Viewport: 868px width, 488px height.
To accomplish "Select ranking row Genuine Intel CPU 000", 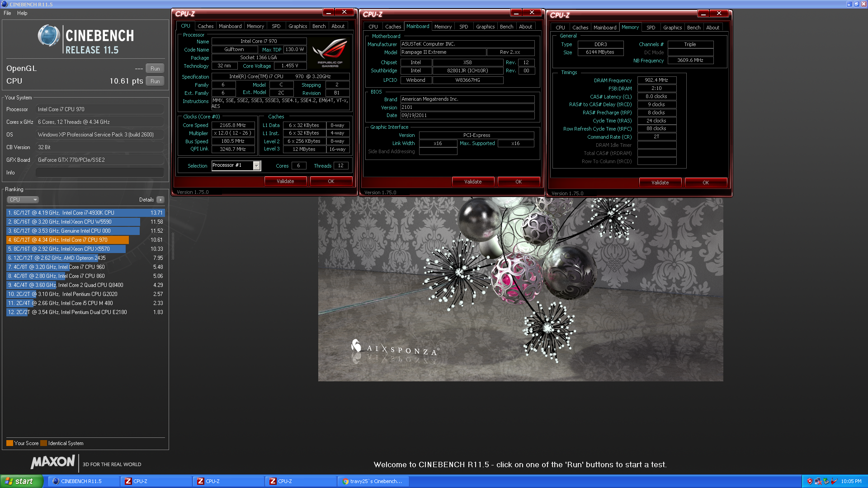I will 85,231.
